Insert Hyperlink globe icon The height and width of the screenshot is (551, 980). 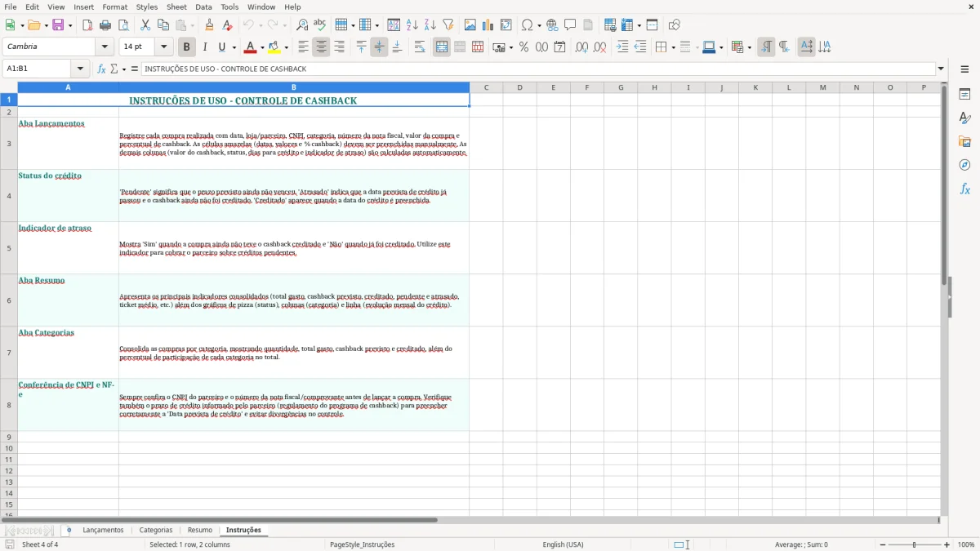coord(552,25)
